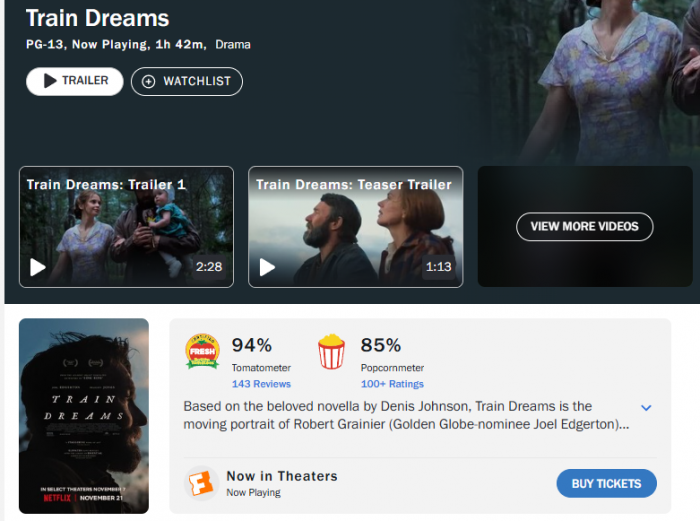Screen dimensions: 700x521
Task: Click the Certified Fresh tomato icon
Action: point(202,351)
